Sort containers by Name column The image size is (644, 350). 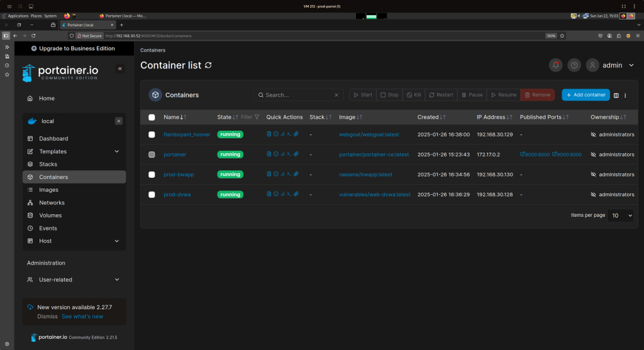(175, 117)
